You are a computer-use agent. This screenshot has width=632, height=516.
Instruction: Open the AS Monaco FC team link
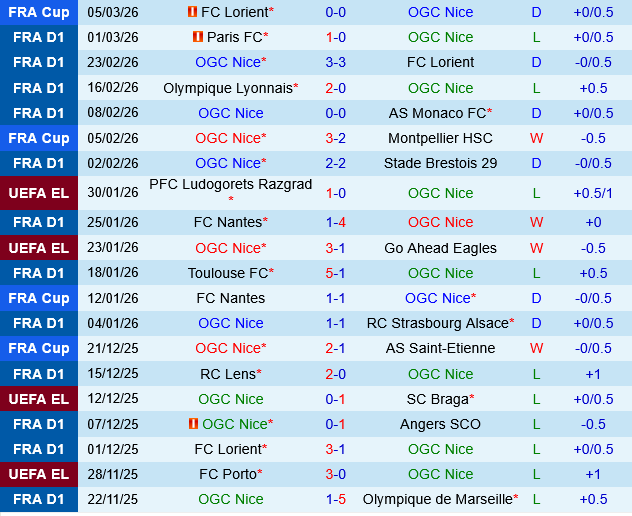437,113
